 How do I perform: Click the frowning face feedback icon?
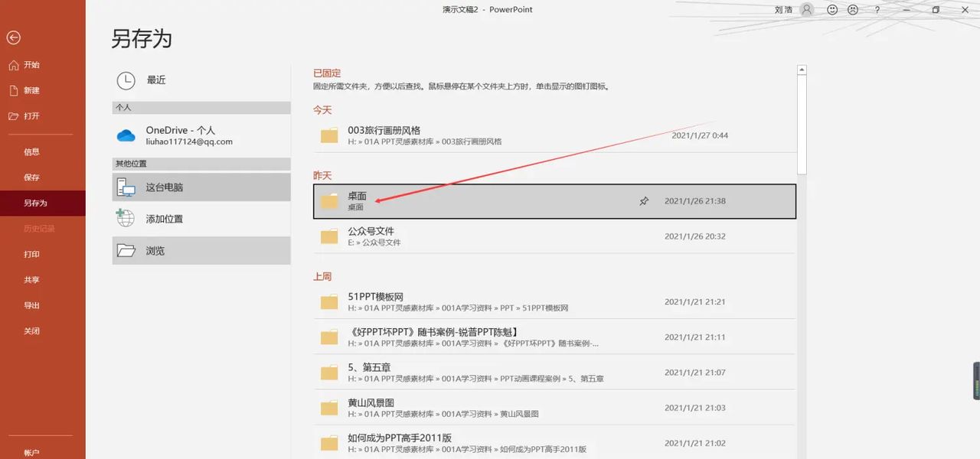[852, 9]
